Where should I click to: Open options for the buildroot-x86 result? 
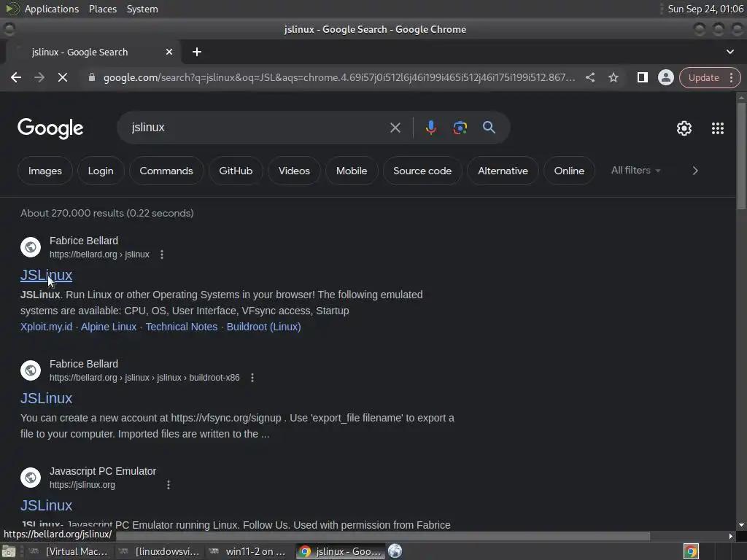[x=252, y=378]
